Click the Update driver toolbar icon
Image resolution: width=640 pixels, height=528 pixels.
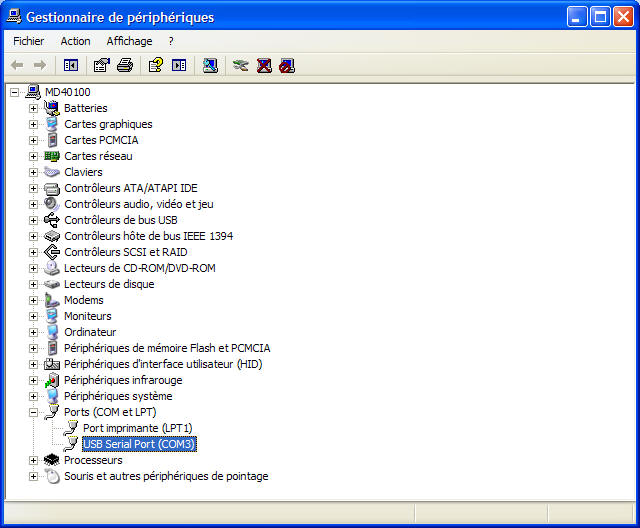[240, 65]
